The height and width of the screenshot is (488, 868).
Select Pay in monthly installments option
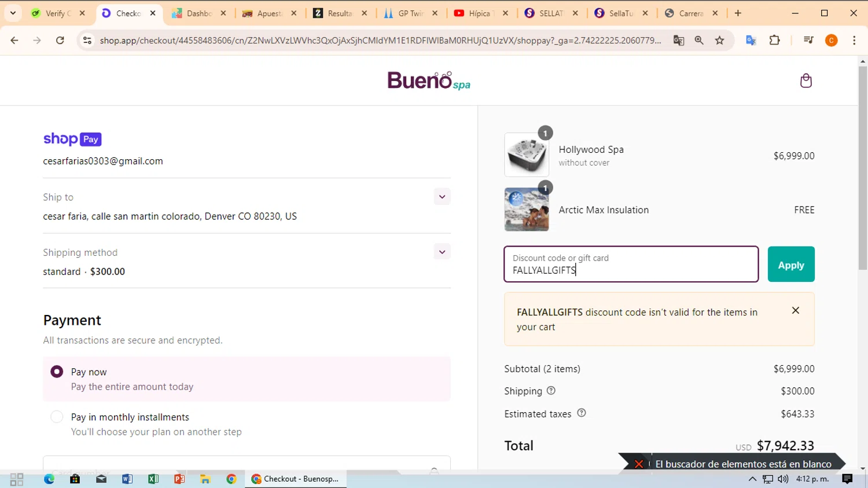[x=57, y=417]
